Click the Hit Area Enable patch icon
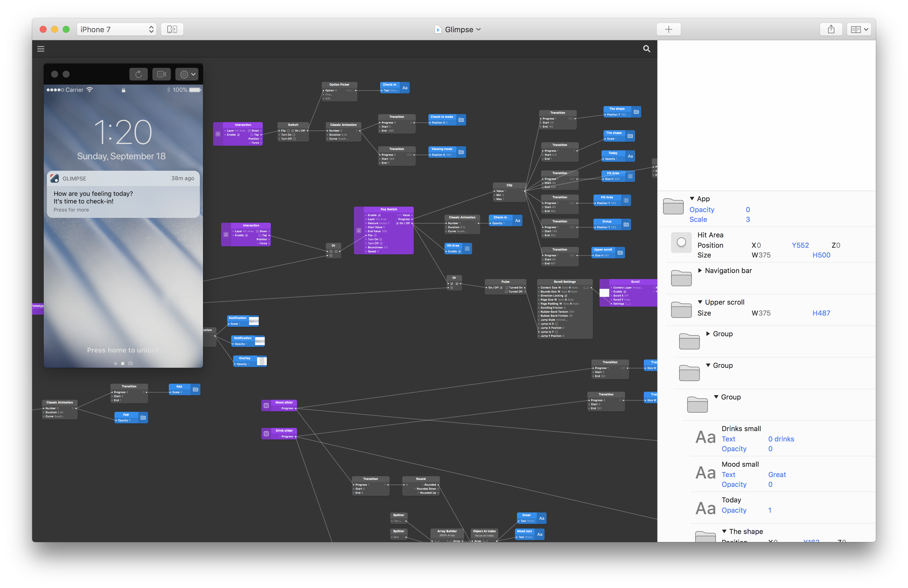The image size is (908, 588). (x=467, y=249)
